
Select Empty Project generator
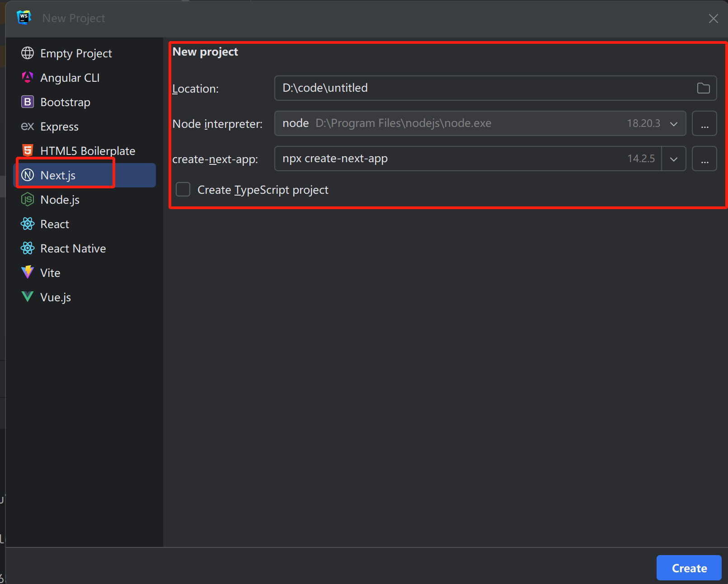[85, 53]
